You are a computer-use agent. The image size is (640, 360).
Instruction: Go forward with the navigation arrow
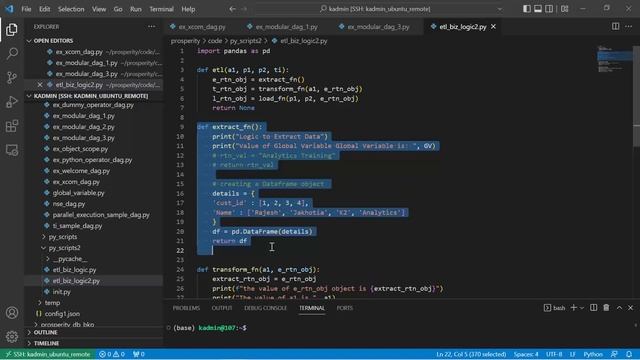click(244, 9)
